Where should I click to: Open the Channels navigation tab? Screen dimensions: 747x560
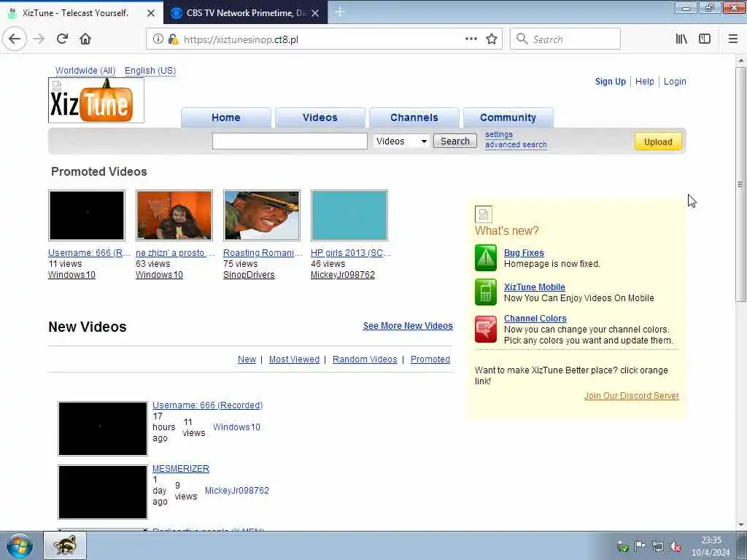(414, 117)
